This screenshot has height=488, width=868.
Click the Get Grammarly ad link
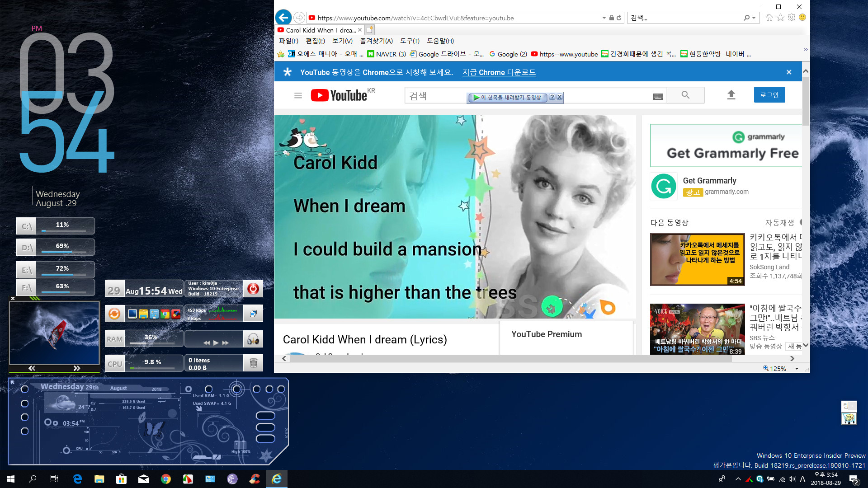click(709, 181)
